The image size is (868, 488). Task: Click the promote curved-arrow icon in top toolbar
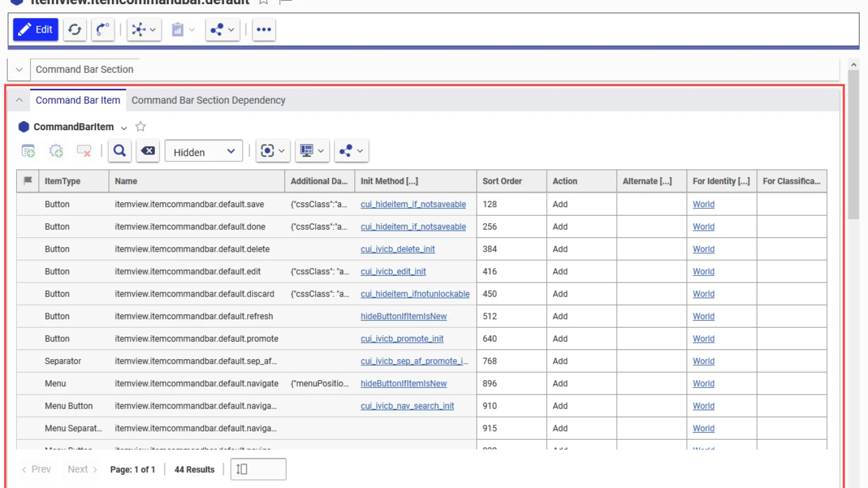click(x=103, y=29)
